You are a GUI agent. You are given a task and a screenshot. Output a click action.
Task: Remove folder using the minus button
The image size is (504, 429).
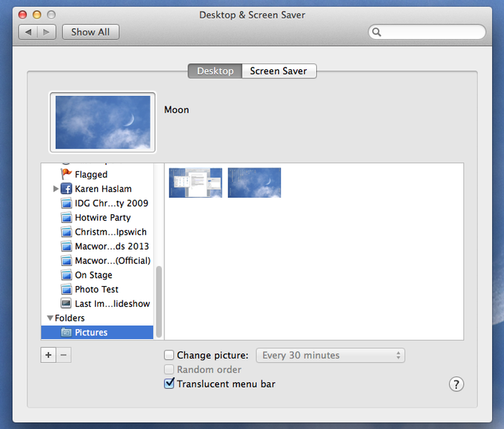64,355
